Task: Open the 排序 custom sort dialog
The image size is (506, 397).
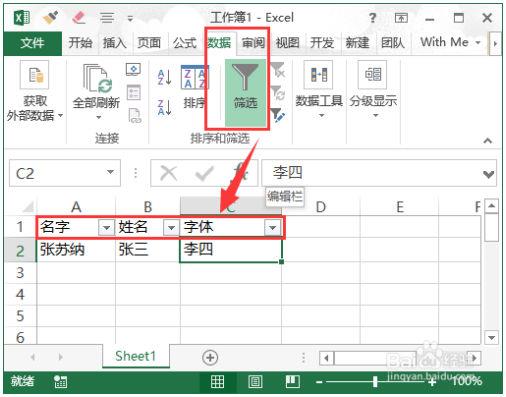Action: (194, 87)
